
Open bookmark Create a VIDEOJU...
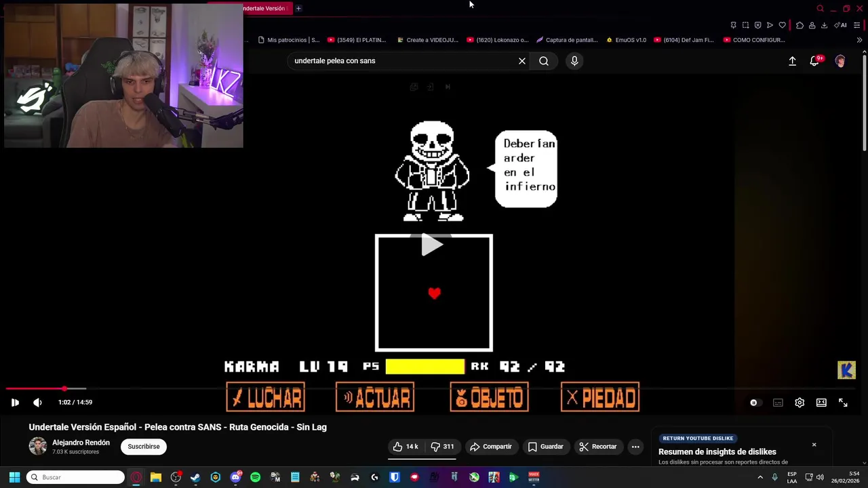(x=428, y=40)
